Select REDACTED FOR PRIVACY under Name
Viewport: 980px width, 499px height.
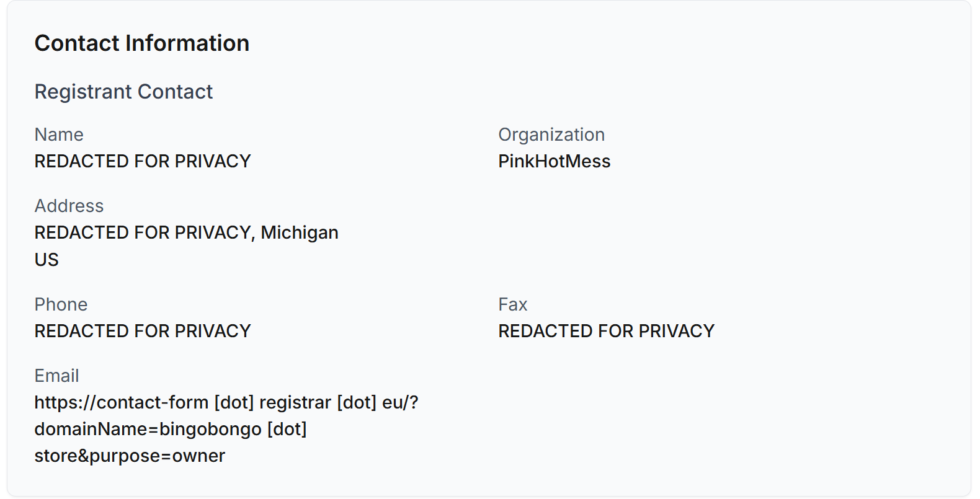pyautogui.click(x=142, y=161)
